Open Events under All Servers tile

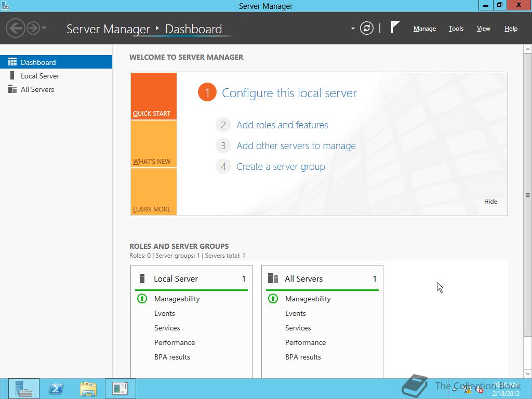pyautogui.click(x=296, y=313)
